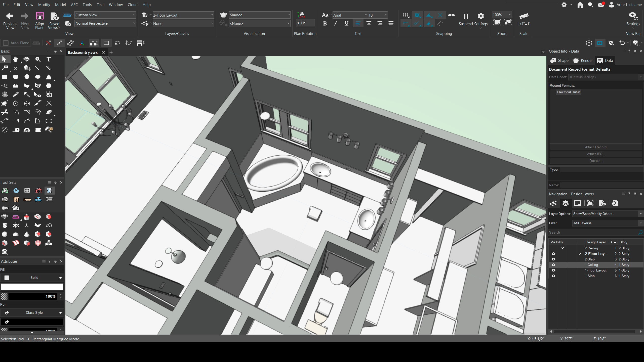Toggle visibility of 2-Slab layer
Screen dimensions: 644x362
pos(553,259)
